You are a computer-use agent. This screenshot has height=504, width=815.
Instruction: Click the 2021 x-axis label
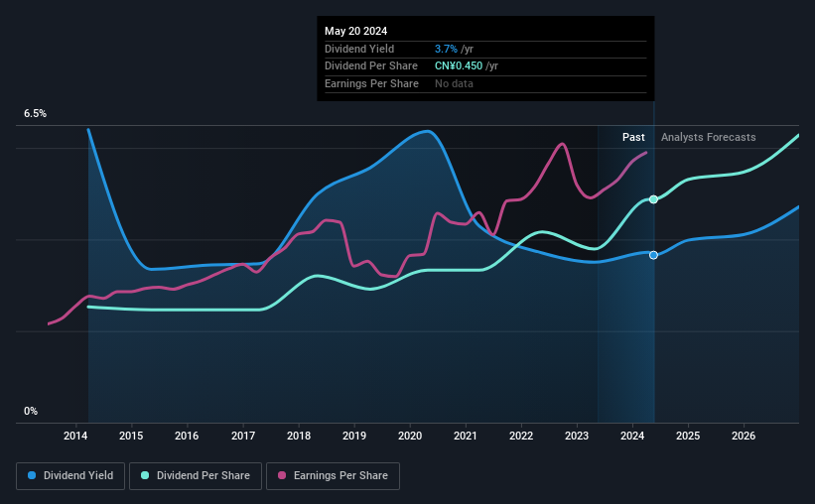point(466,436)
